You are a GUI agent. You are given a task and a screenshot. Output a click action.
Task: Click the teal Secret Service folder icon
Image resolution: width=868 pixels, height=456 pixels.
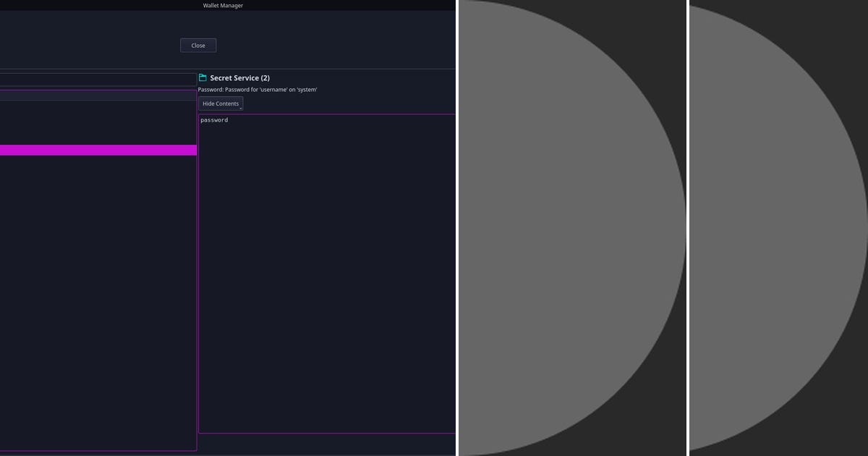[x=203, y=77]
